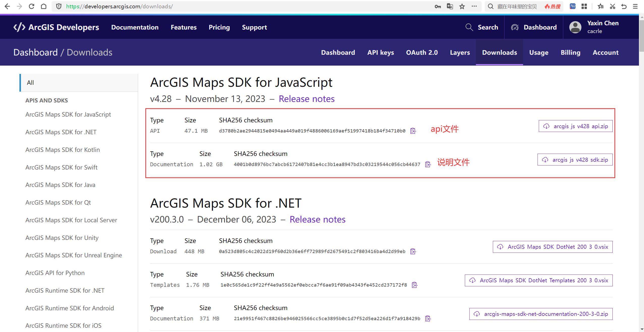Image resolution: width=644 pixels, height=332 pixels.
Task: Copy the API SHA256 checksum
Action: click(413, 131)
